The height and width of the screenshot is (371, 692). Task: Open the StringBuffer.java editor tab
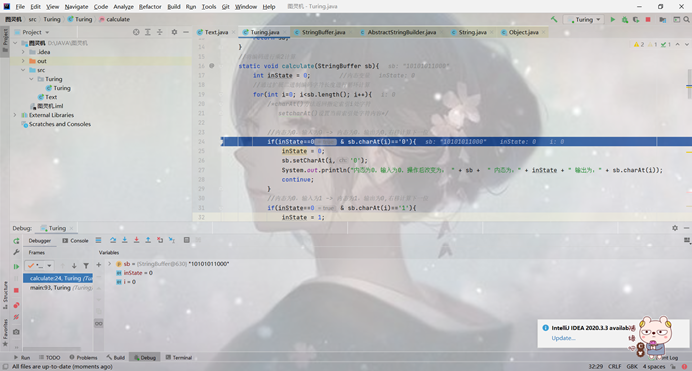323,32
